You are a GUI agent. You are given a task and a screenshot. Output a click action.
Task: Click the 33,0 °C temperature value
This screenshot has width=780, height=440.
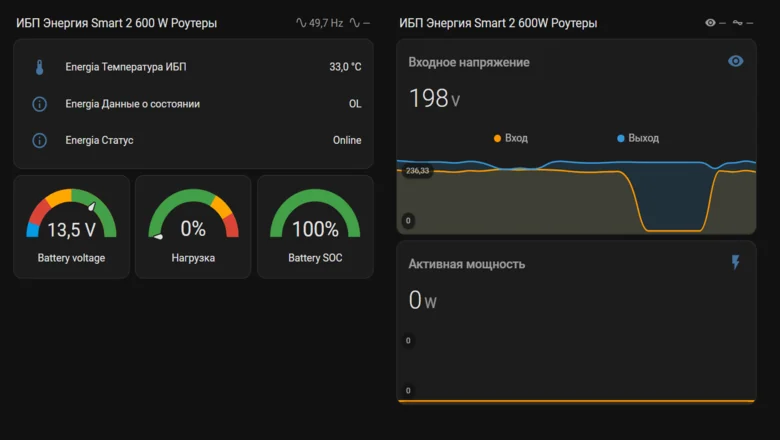coord(345,67)
